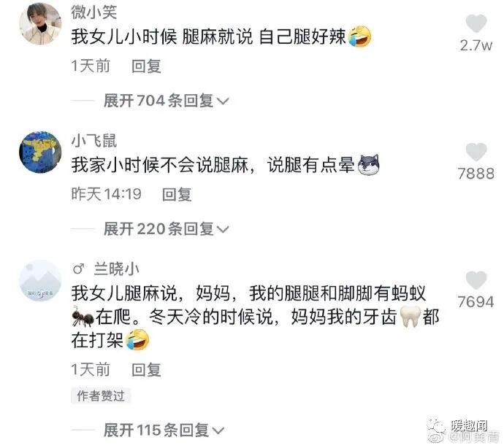Open the username 小飞鼠
The height and width of the screenshot is (448, 504).
tap(93, 141)
